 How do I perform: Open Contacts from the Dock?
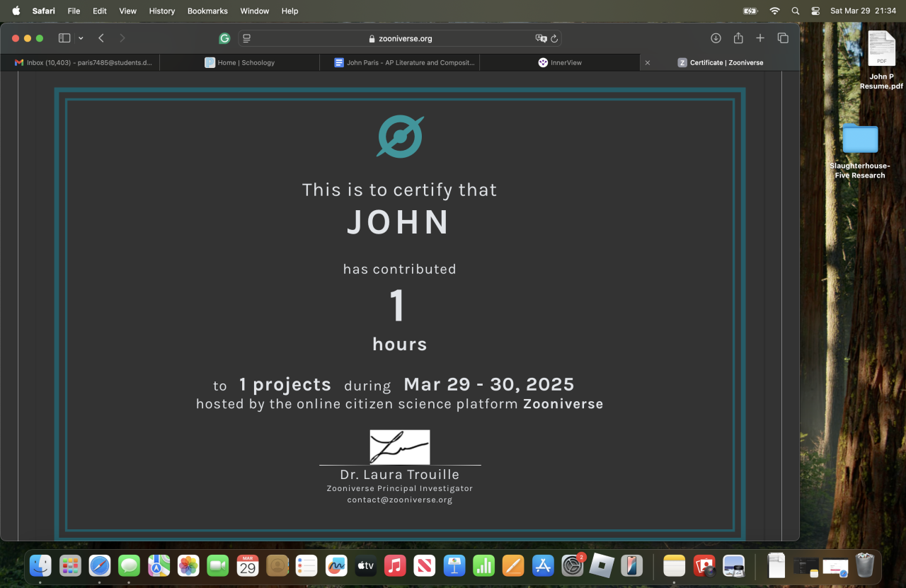coord(277,565)
